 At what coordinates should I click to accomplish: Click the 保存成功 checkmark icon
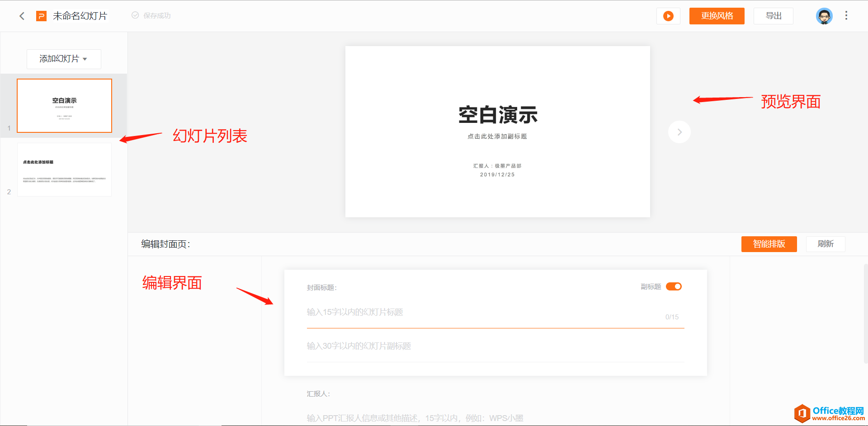(x=134, y=15)
